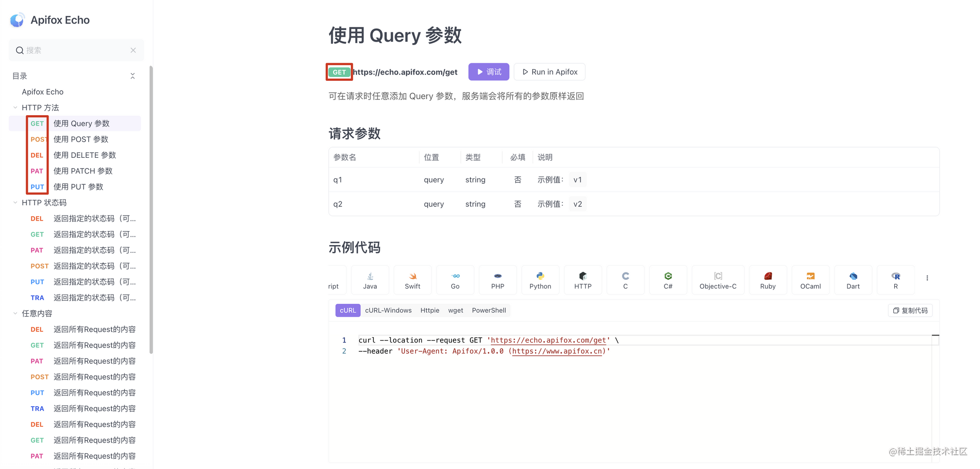Open the Objective-C code example

[x=718, y=279]
